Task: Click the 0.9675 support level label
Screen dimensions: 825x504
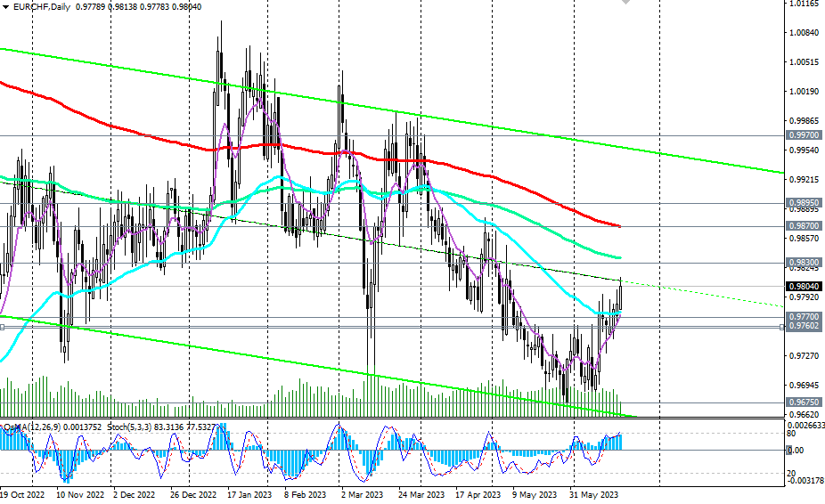Action: tap(804, 402)
